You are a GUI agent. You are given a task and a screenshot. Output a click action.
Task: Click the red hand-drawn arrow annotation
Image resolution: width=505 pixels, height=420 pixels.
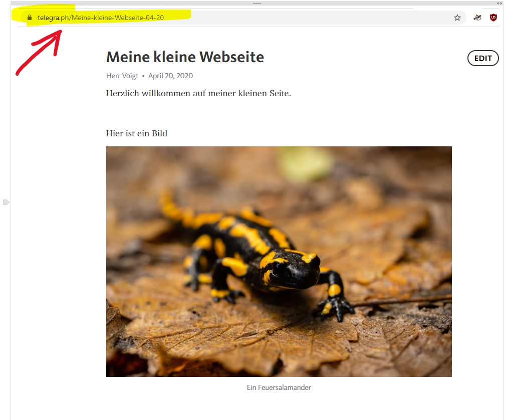tap(39, 53)
